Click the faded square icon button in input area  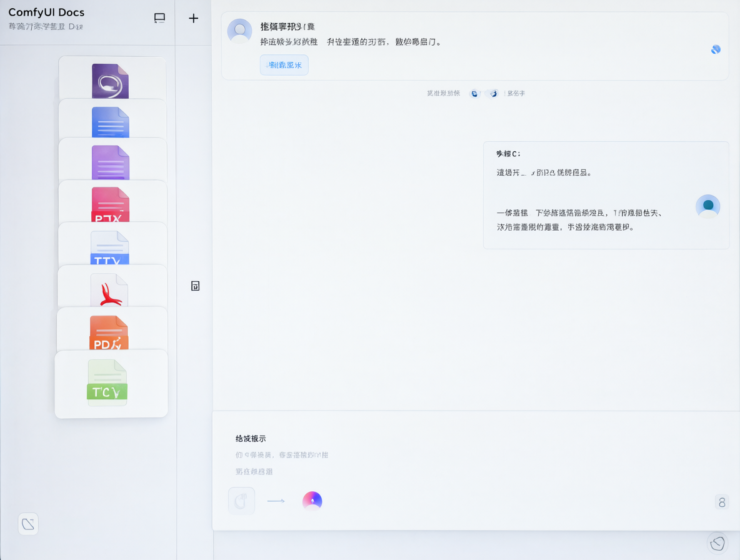[x=242, y=501]
